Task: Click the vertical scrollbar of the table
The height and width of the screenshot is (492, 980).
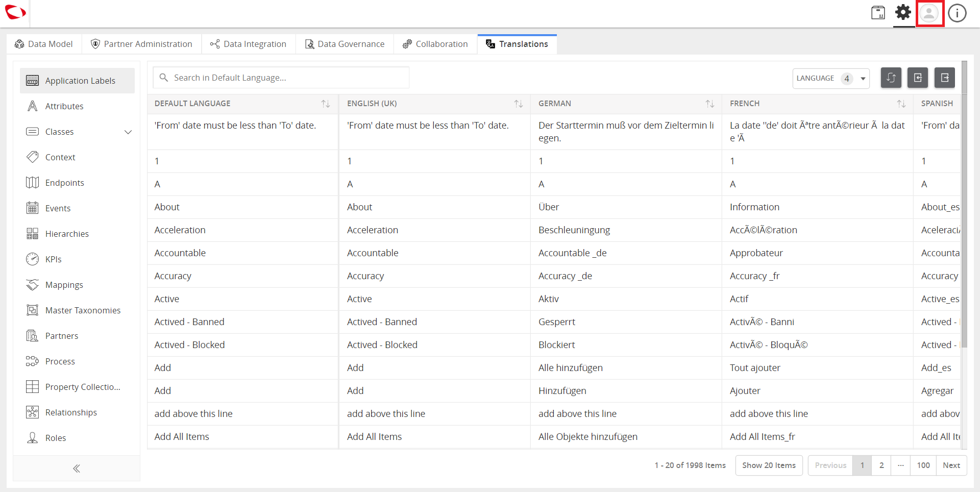Action: 964,204
